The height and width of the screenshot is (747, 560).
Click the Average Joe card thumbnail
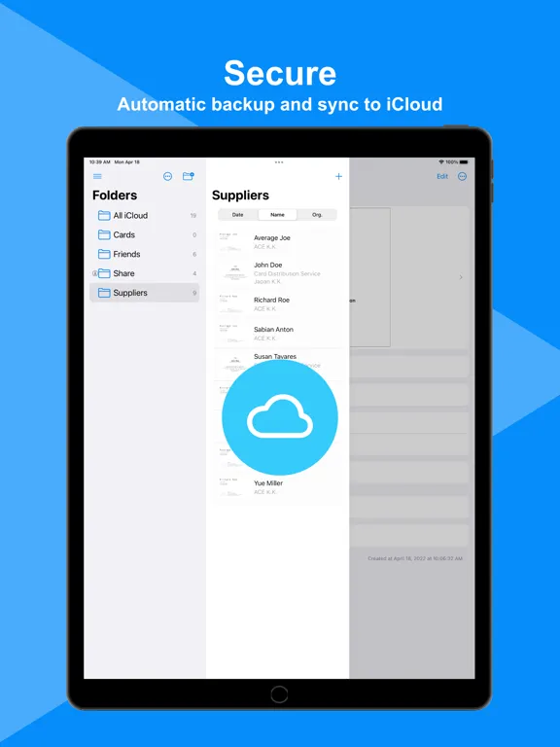click(231, 242)
